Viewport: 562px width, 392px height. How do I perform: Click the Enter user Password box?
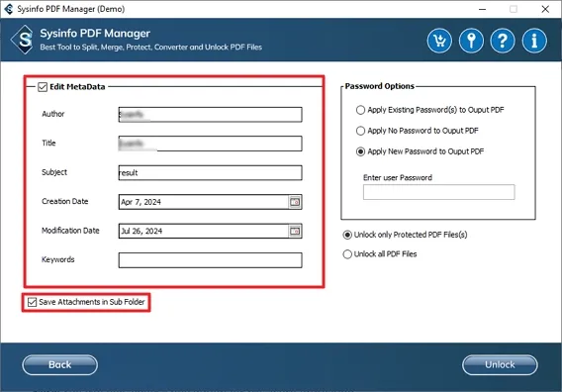click(438, 192)
